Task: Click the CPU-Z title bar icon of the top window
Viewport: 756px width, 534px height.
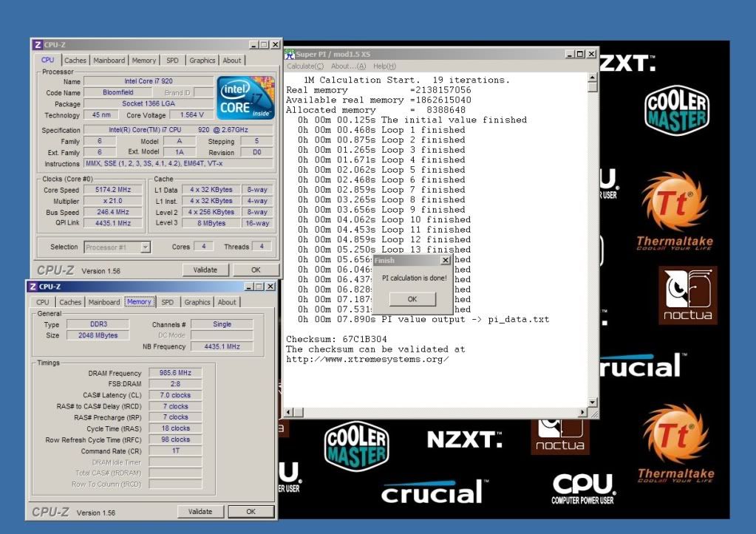Action: coord(38,45)
